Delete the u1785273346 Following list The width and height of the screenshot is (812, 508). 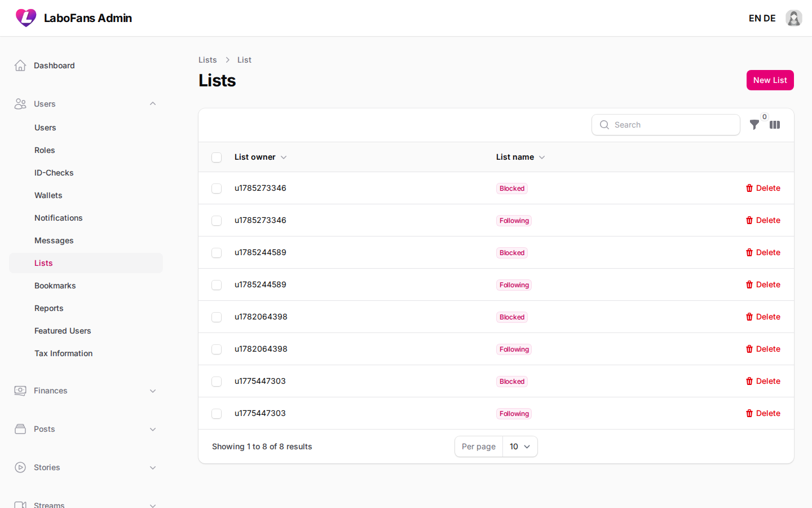(763, 220)
